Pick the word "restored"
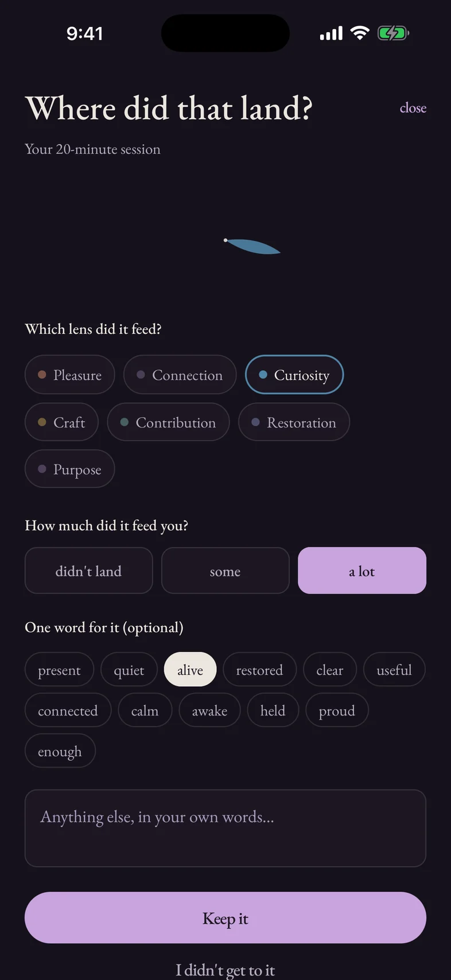451x980 pixels. tap(259, 670)
